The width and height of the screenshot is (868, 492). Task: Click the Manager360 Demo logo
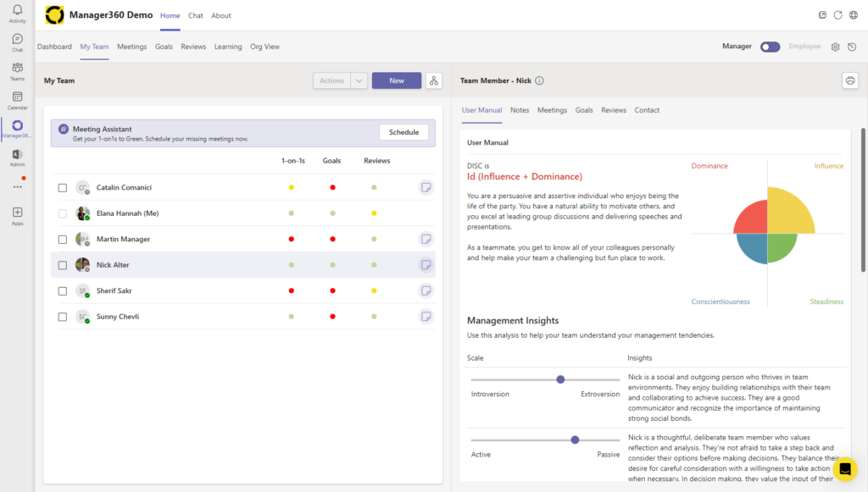[x=54, y=15]
